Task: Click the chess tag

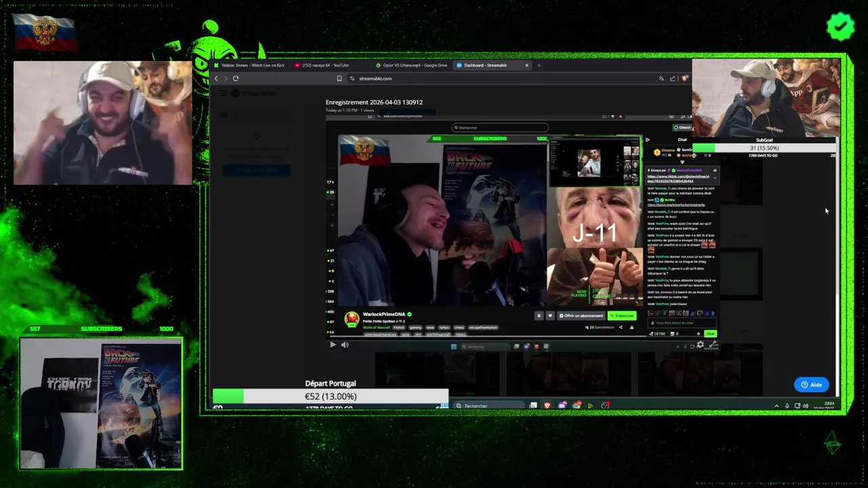Action: pos(459,327)
